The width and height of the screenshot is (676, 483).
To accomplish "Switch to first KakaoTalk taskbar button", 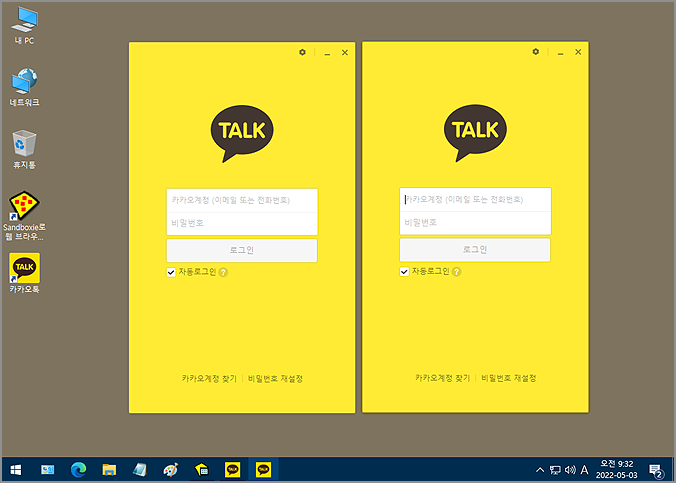I will point(232,470).
